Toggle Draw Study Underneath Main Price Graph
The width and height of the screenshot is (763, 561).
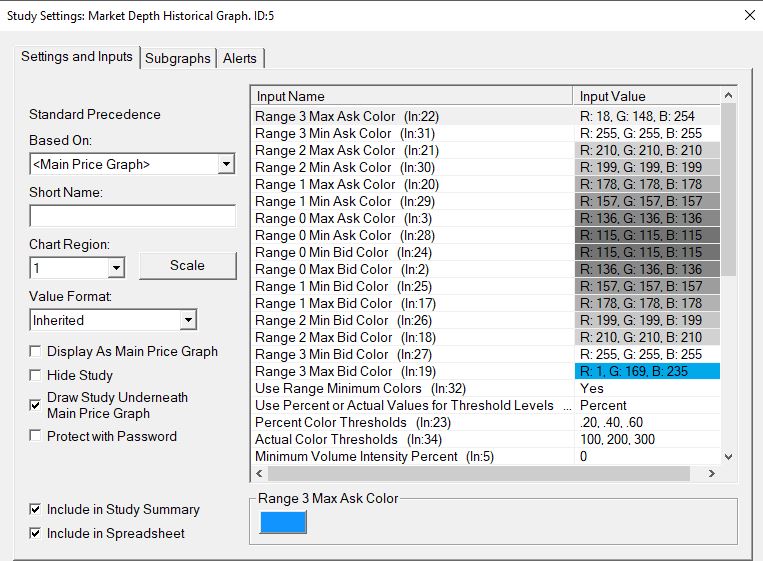pos(35,405)
